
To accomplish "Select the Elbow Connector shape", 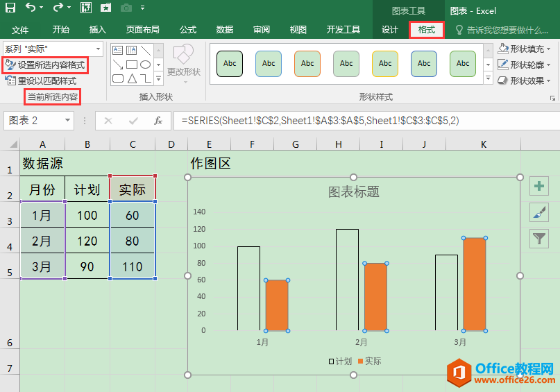I will [x=145, y=78].
